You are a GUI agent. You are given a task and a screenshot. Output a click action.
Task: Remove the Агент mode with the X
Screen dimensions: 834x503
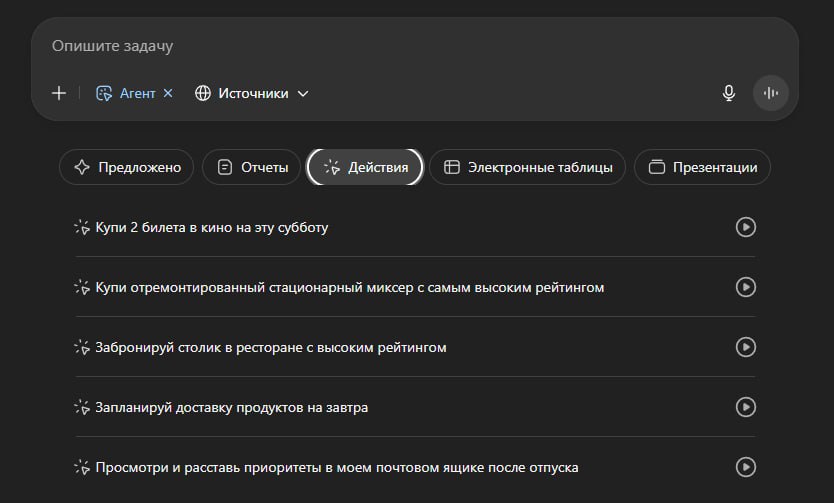pos(168,93)
